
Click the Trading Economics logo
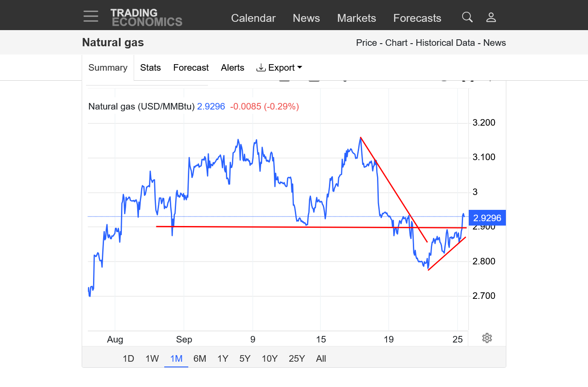146,17
